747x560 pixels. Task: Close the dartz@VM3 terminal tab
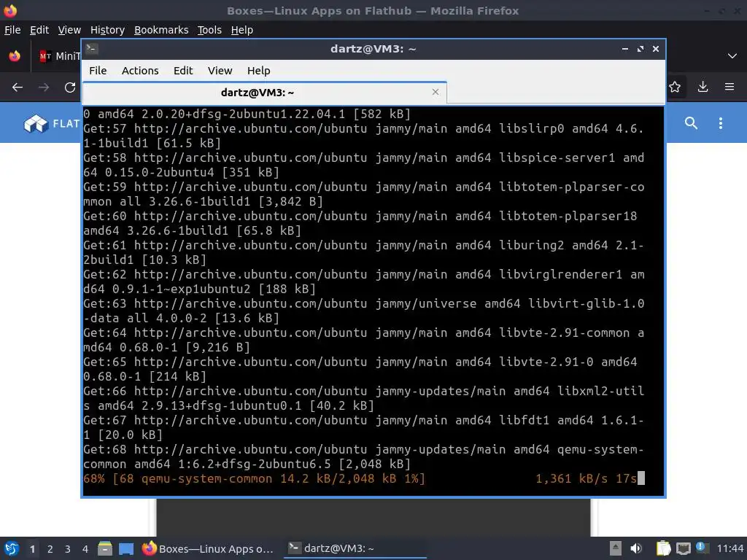[435, 92]
